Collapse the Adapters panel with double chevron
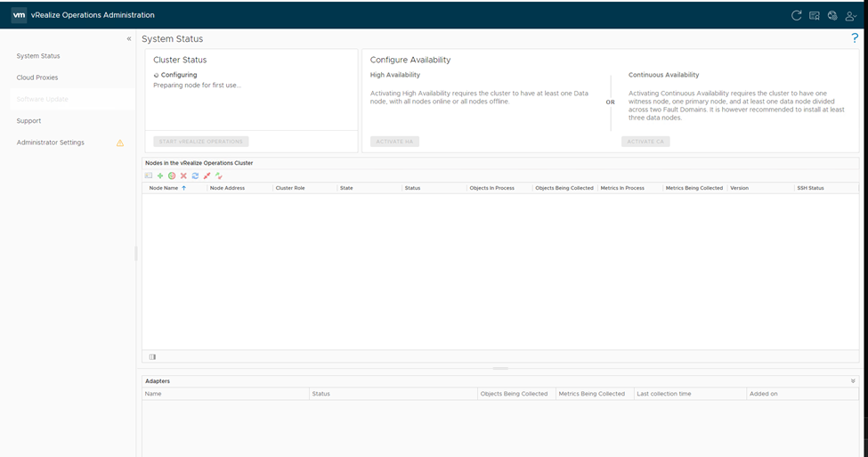The image size is (868, 457). pyautogui.click(x=853, y=381)
